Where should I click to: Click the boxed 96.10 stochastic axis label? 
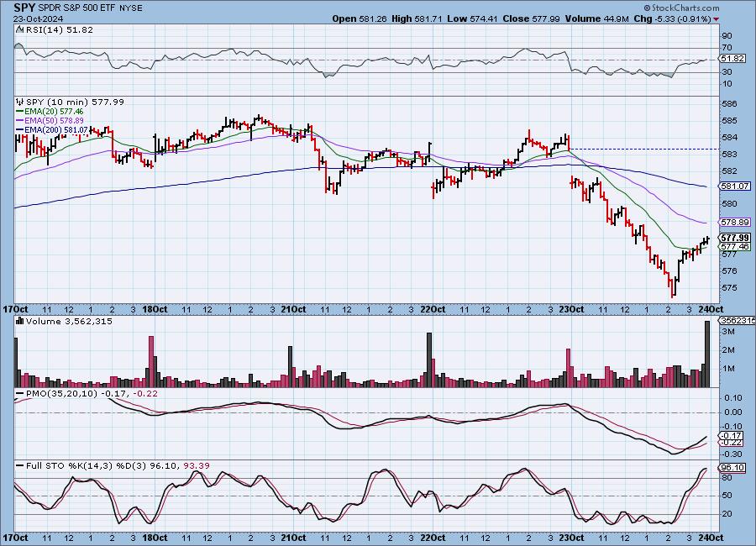click(x=732, y=467)
